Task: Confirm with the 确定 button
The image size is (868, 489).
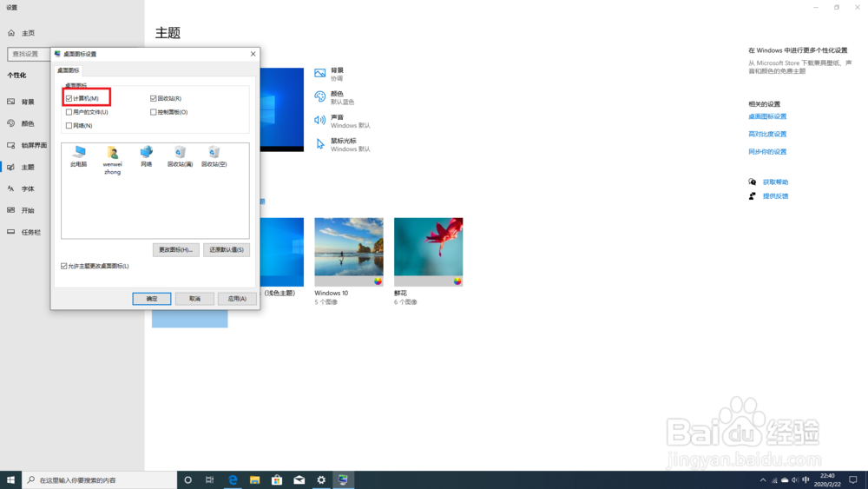Action: coord(152,299)
